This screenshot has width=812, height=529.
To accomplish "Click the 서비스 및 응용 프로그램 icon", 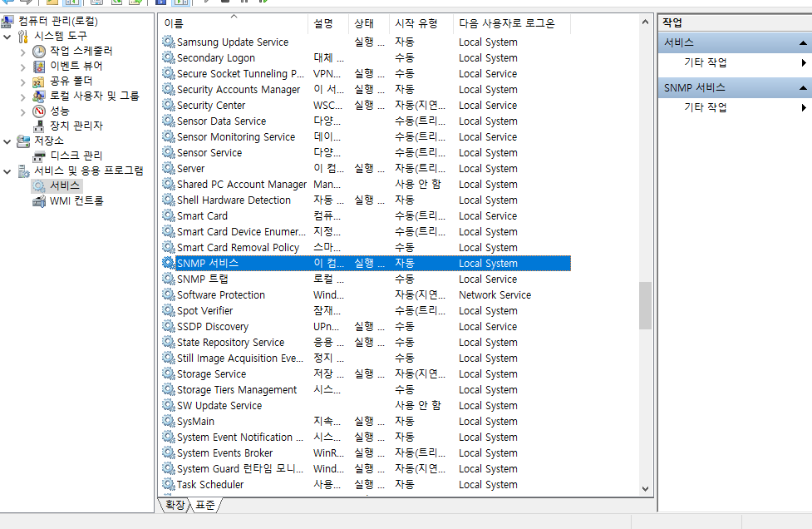I will [x=23, y=171].
